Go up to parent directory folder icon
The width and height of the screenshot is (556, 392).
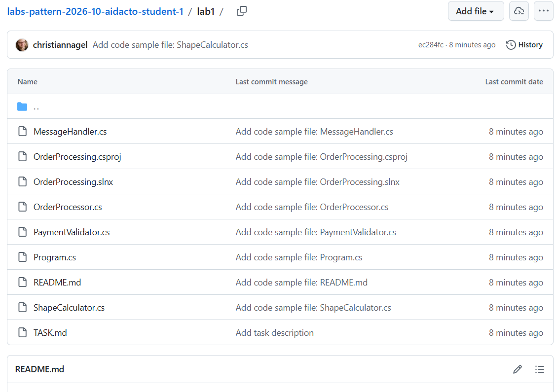coord(22,107)
